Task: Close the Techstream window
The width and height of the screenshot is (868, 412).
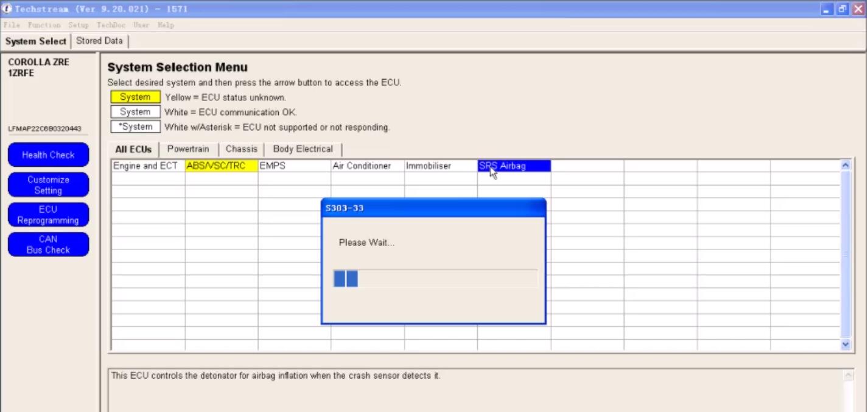Action: [858, 9]
